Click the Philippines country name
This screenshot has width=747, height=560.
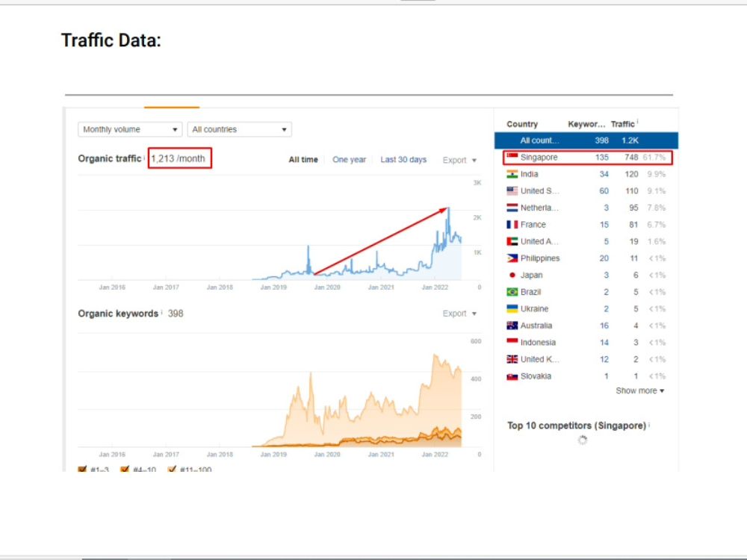[540, 258]
